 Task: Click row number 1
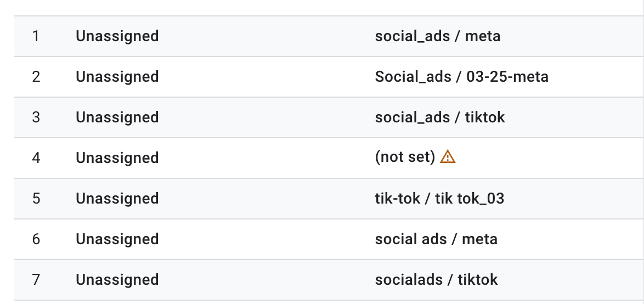(x=36, y=36)
